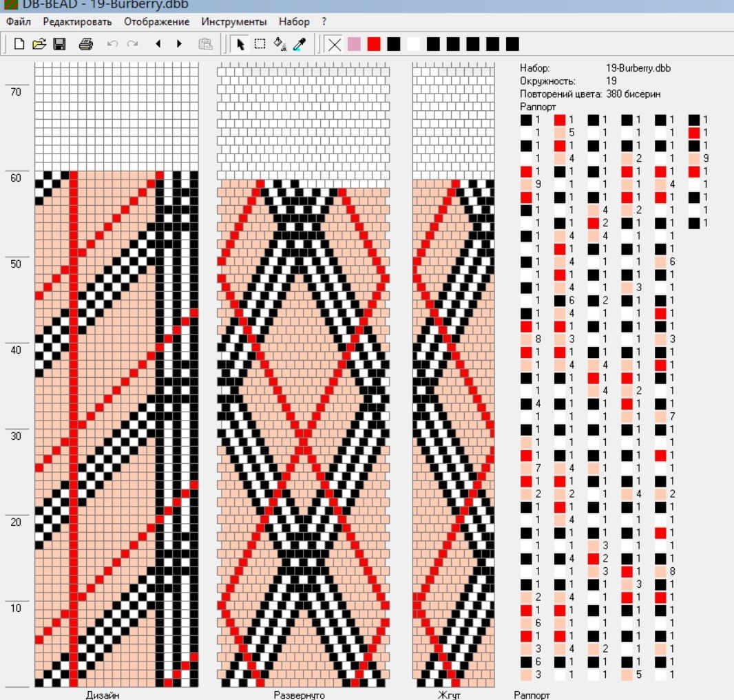Save the pattern with the floppy disk icon

point(59,44)
